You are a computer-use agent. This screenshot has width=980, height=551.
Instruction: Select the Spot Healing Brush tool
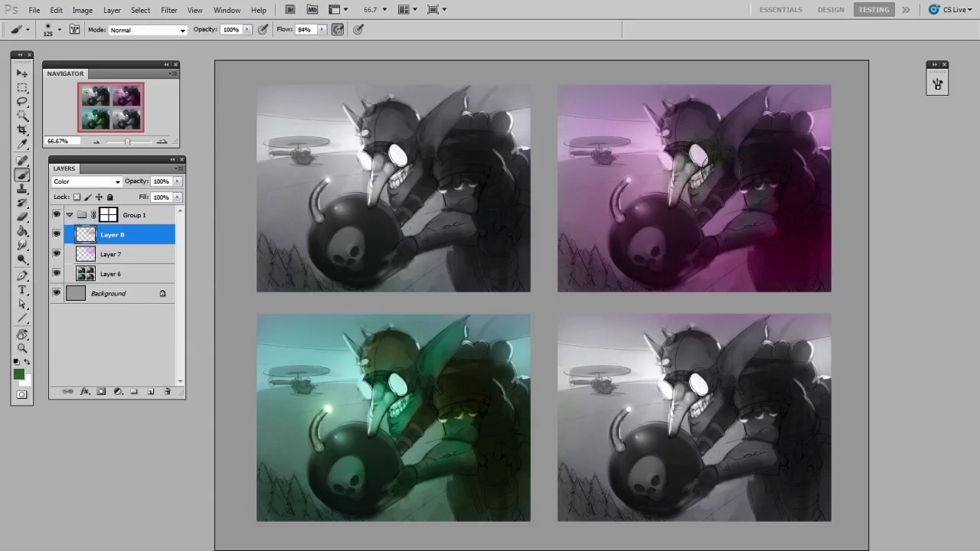[22, 160]
